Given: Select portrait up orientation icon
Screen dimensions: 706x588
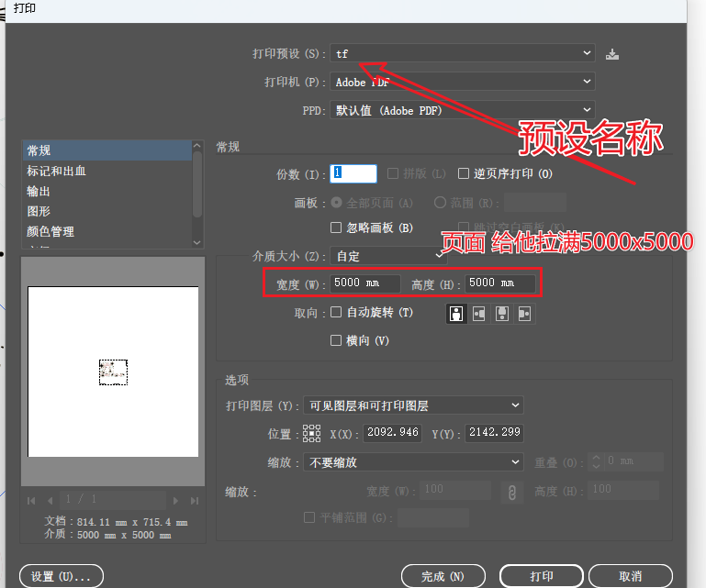Looking at the screenshot, I should coord(456,314).
